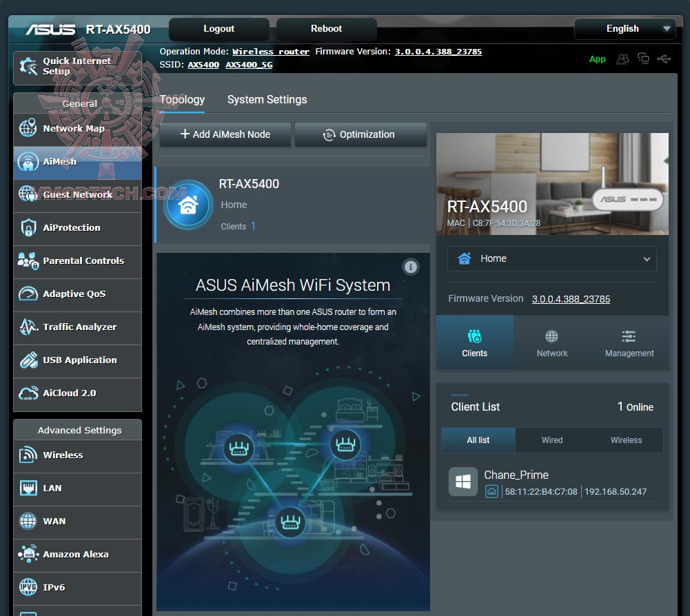This screenshot has height=616, width=690.
Task: Click the USB Application icon
Action: click(x=28, y=360)
